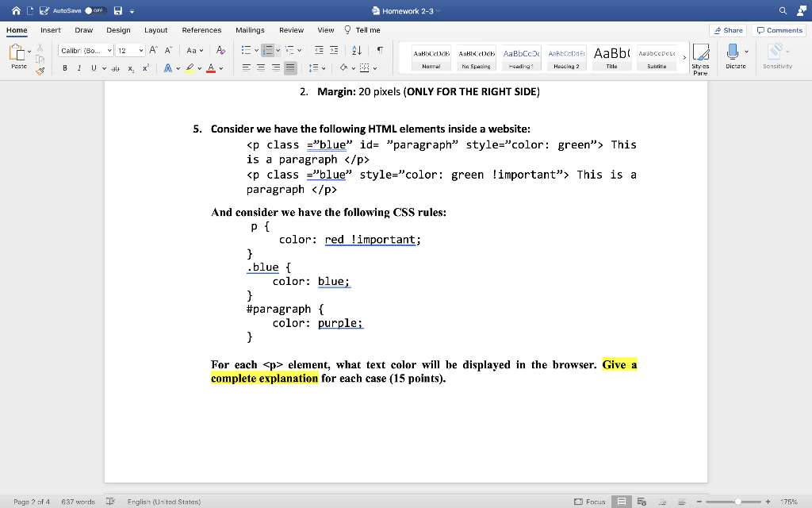Toggle italic formatting
812x508 pixels.
point(79,67)
